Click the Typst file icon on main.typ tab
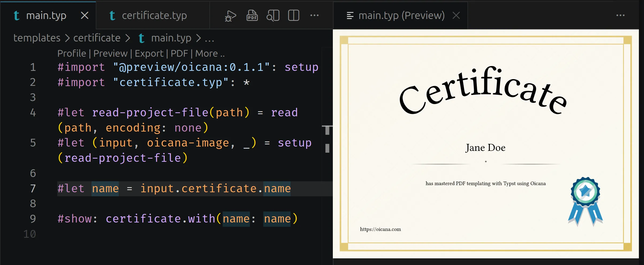644x265 pixels. [17, 16]
